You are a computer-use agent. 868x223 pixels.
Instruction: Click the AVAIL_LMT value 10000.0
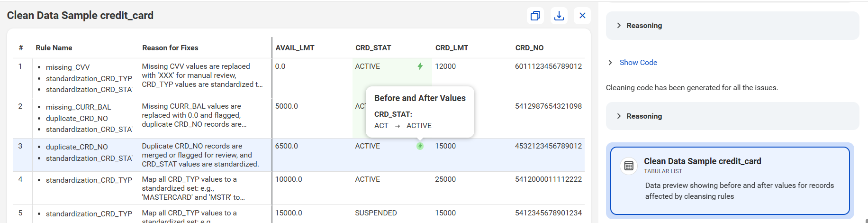[289, 179]
